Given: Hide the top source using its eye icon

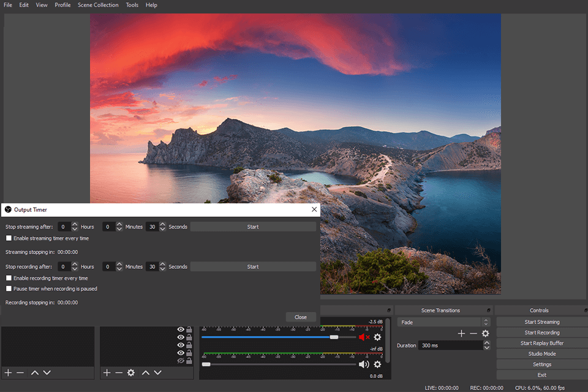Looking at the screenshot, I should [180, 329].
